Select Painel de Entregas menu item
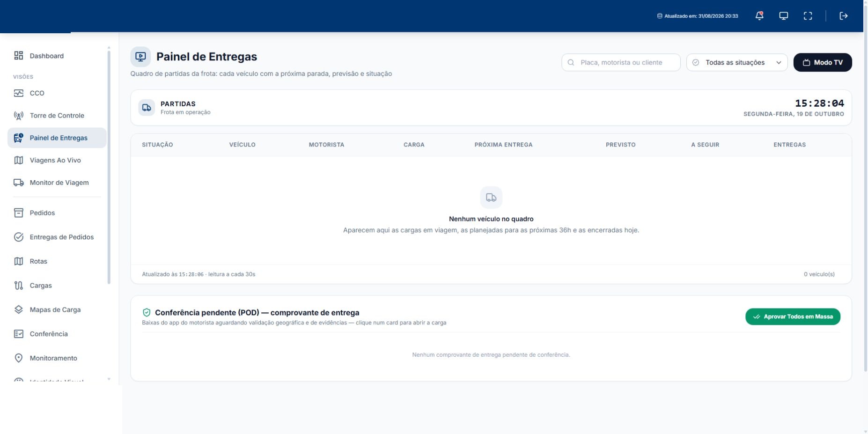This screenshot has height=434, width=868. pyautogui.click(x=57, y=138)
